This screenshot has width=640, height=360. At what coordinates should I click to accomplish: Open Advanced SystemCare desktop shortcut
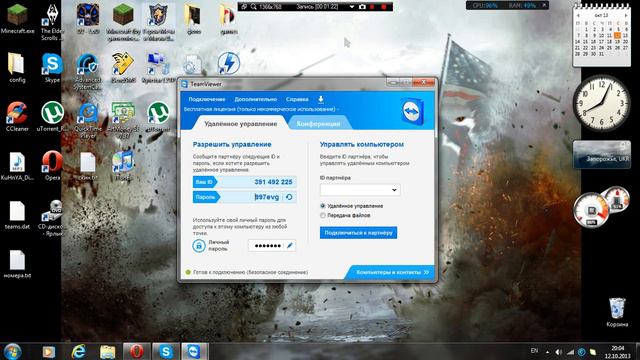[x=87, y=71]
